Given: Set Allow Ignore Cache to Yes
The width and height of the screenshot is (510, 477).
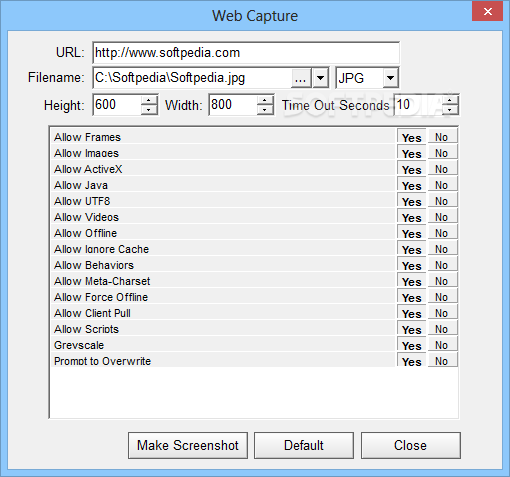Looking at the screenshot, I should pyautogui.click(x=411, y=249).
